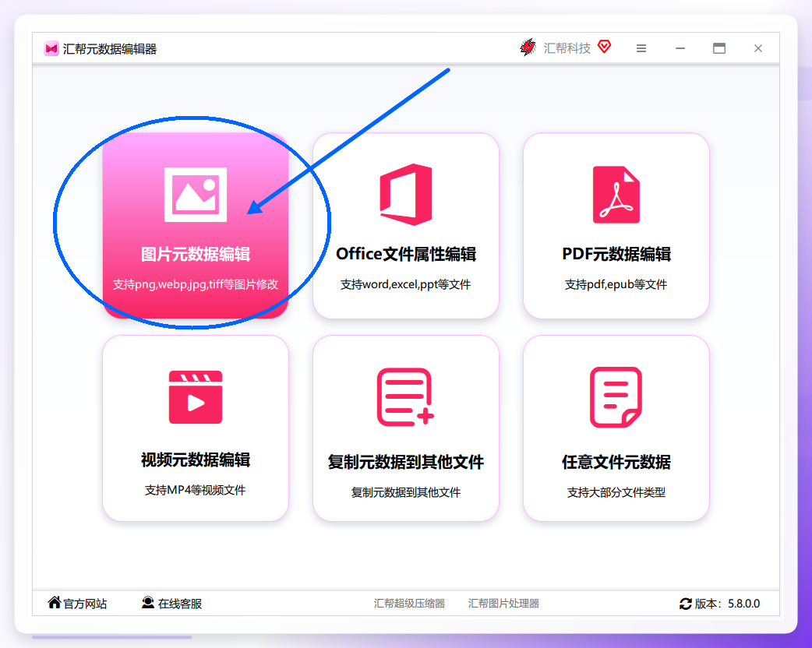The height and width of the screenshot is (648, 812).
Task: Click the PDF document icon
Action: click(616, 195)
